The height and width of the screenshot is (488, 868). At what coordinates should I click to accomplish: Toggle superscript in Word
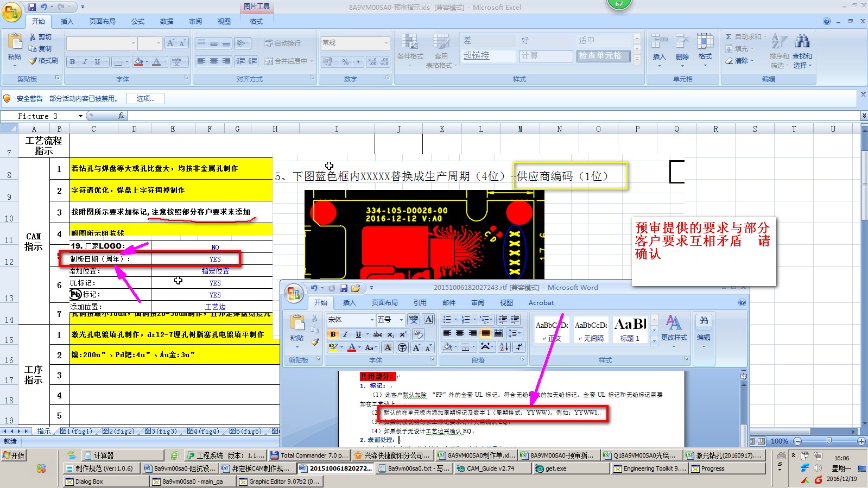[x=403, y=334]
